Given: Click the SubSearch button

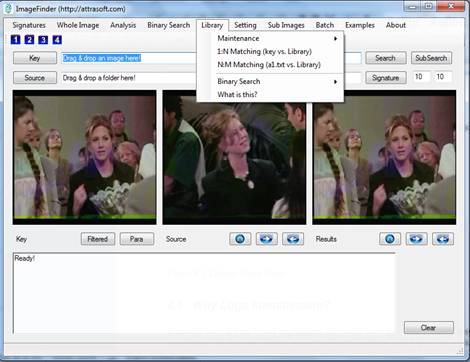Looking at the screenshot, I should pos(431,58).
